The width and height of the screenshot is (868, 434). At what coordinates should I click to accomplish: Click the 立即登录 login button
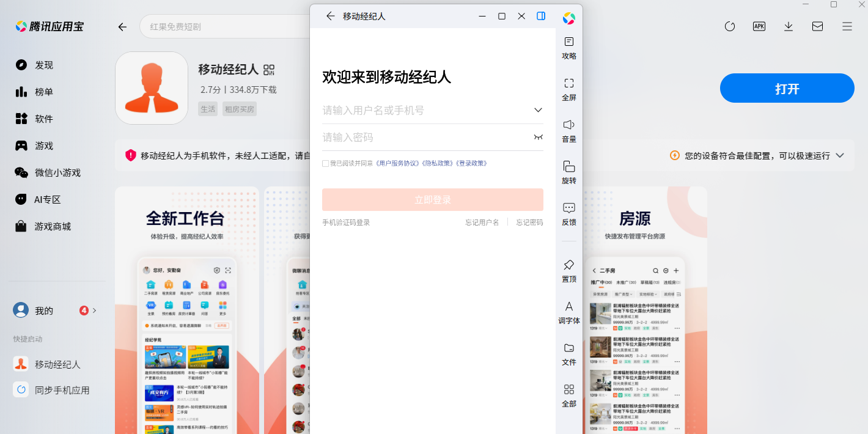pyautogui.click(x=433, y=200)
